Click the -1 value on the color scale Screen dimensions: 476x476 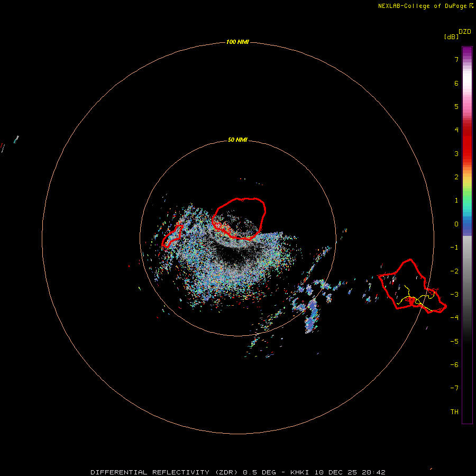click(454, 248)
